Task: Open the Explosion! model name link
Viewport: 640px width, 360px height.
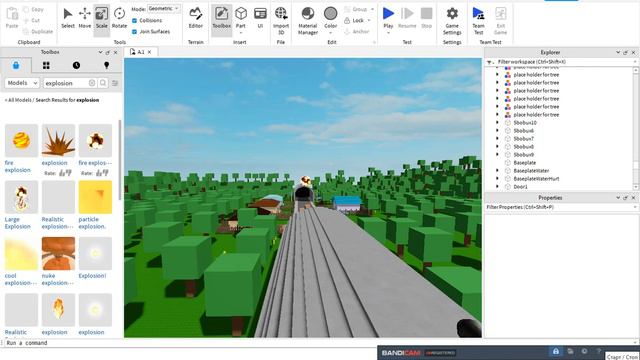Action: coord(92,276)
